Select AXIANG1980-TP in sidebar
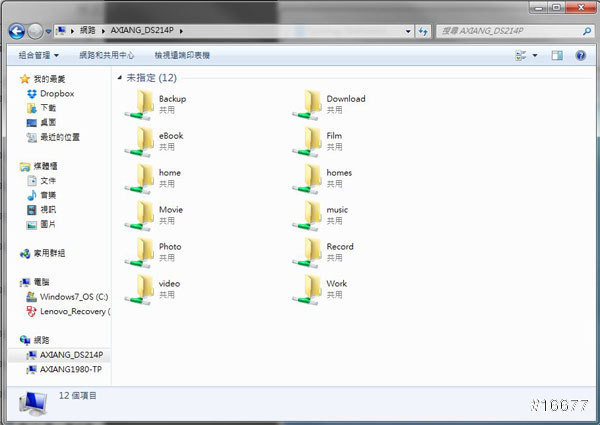The width and height of the screenshot is (600, 425). 71,370
